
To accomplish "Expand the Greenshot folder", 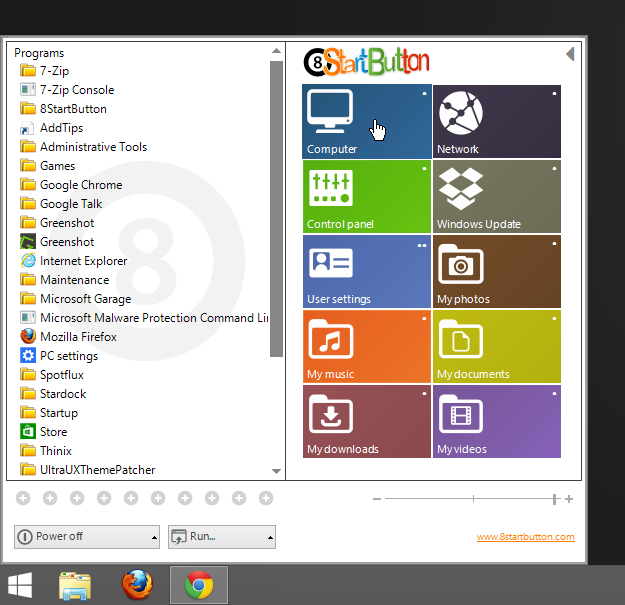I will 57,223.
